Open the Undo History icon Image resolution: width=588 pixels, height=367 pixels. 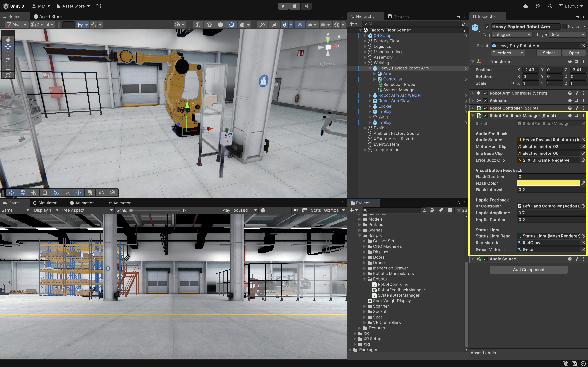(x=538, y=6)
